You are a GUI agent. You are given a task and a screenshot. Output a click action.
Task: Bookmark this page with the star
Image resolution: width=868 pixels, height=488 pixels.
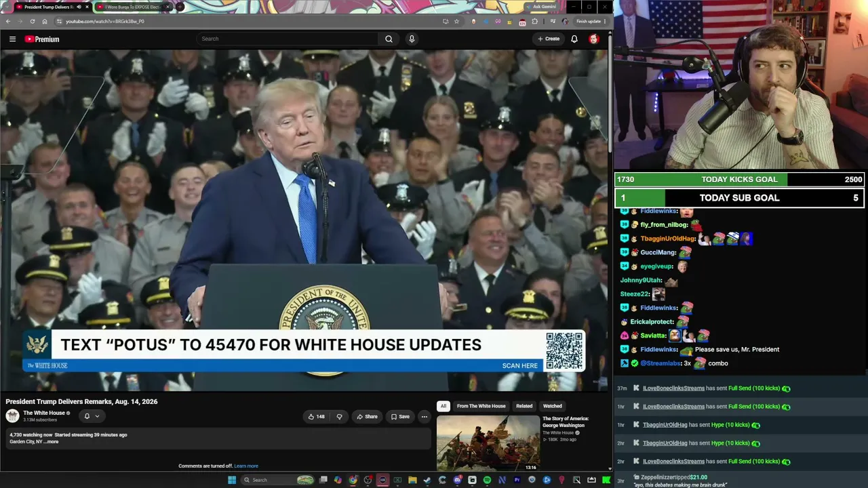[x=456, y=21]
